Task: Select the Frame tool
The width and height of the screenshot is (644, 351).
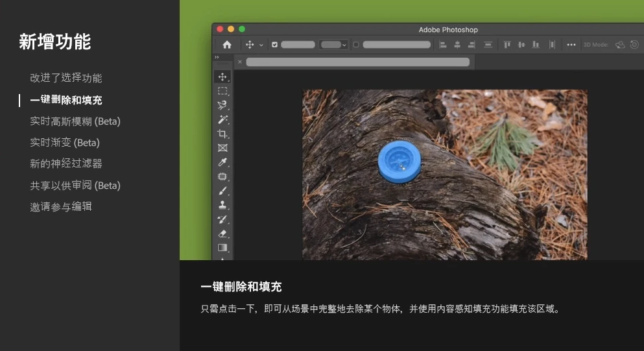Action: tap(222, 148)
